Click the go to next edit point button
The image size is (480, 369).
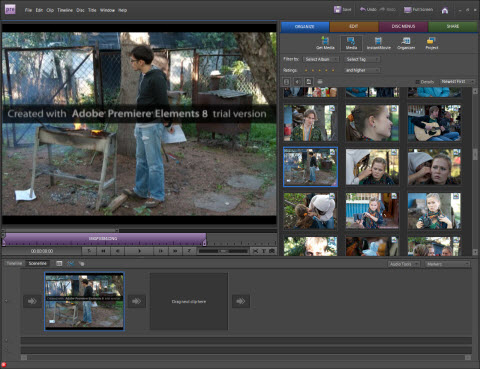pyautogui.click(x=189, y=251)
